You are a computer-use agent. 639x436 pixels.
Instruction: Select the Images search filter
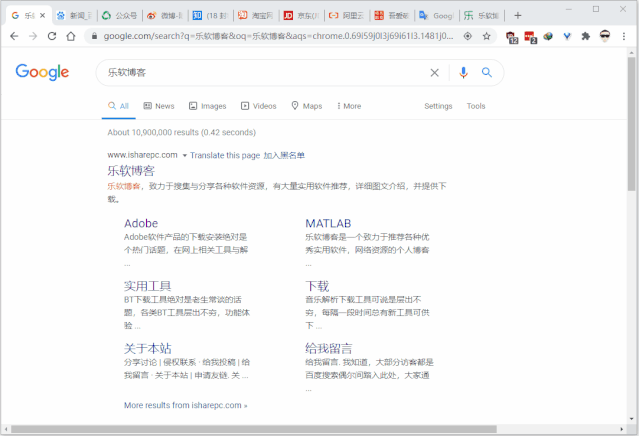click(x=207, y=106)
